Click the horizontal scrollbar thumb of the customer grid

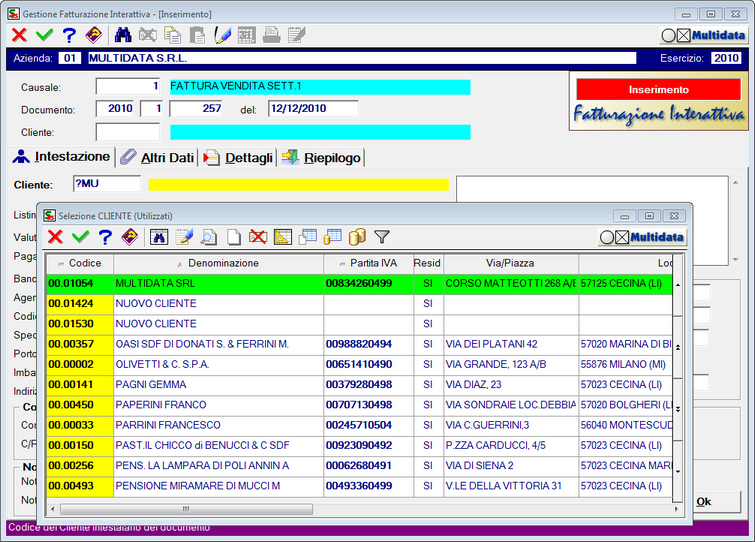tap(187, 509)
